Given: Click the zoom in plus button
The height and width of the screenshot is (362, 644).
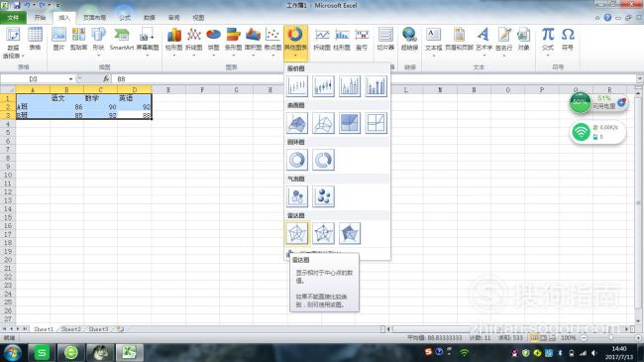Looking at the screenshot, I should pyautogui.click(x=638, y=338).
